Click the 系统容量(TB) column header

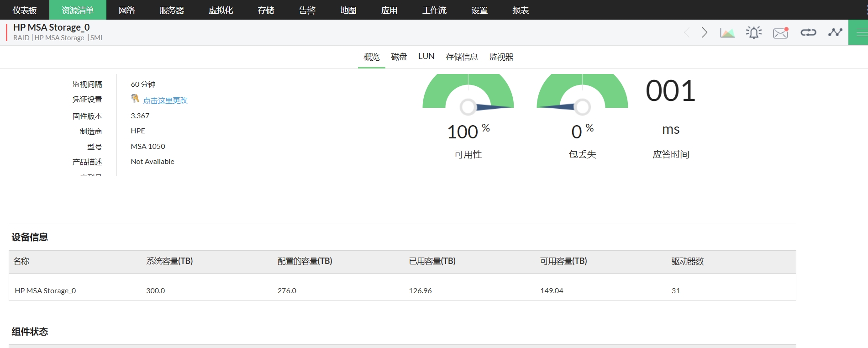tap(169, 261)
